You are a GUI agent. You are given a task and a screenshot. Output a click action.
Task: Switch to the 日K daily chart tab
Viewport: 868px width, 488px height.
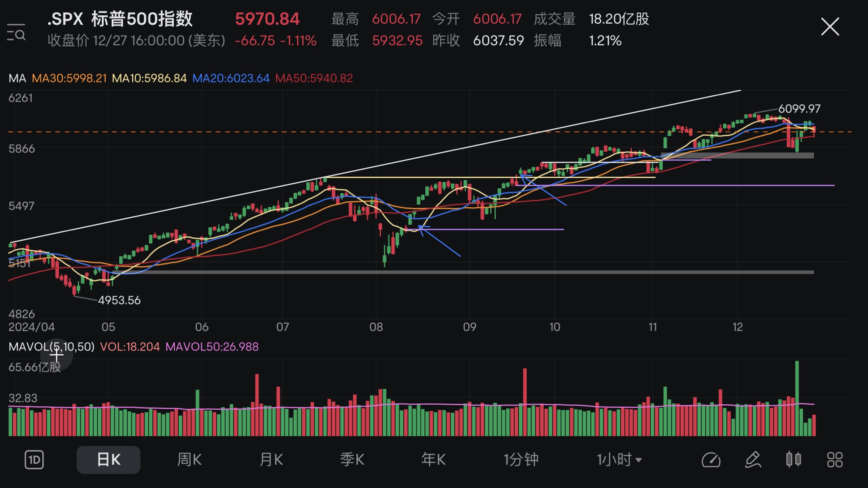pos(108,460)
